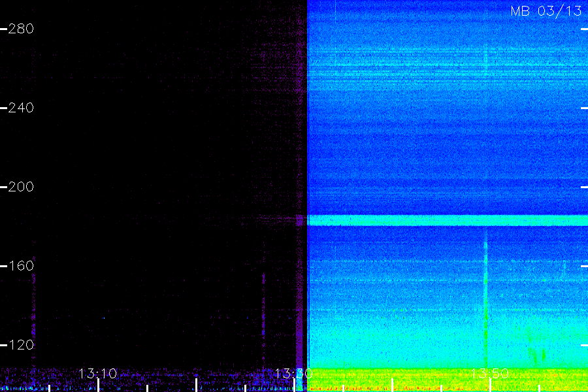Click the 13:50 time label
Screen dimensions: 588x392
[x=489, y=373]
